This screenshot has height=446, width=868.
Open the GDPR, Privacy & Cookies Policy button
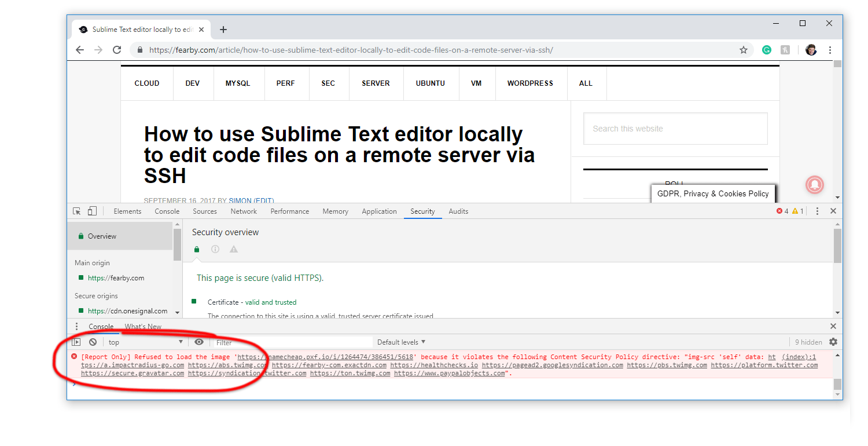[x=713, y=194]
